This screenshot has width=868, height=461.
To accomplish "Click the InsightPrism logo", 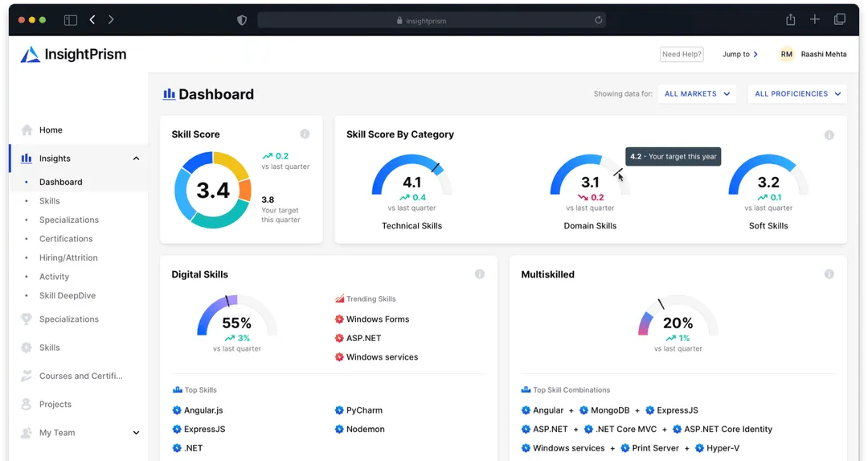I will (x=73, y=55).
